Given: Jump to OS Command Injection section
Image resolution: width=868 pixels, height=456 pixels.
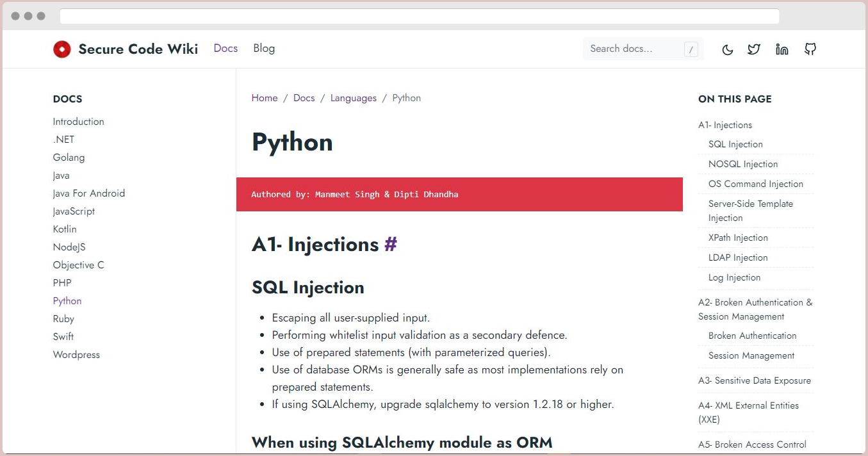Looking at the screenshot, I should [x=756, y=184].
